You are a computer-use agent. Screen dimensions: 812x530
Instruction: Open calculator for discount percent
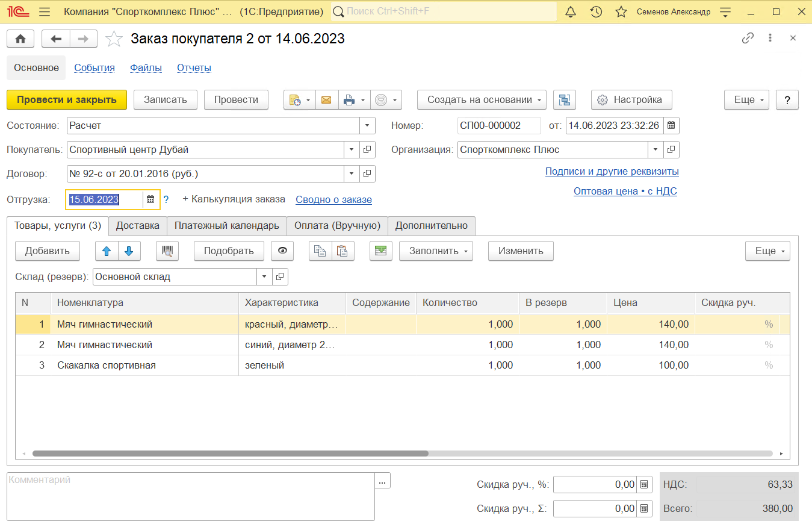click(x=644, y=484)
